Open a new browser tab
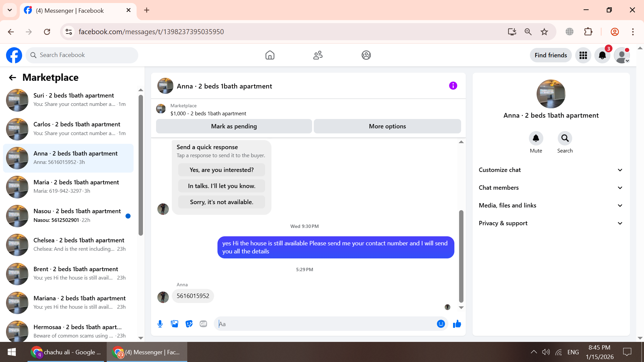The image size is (644, 362). point(147,10)
